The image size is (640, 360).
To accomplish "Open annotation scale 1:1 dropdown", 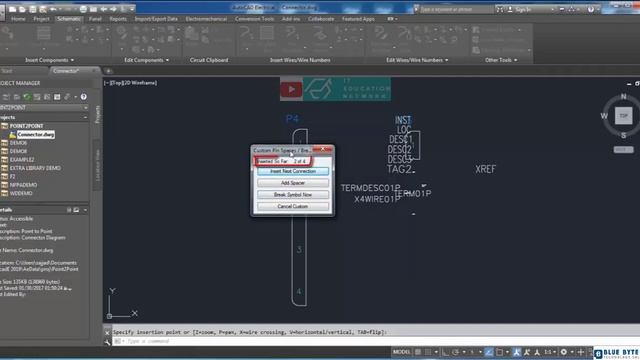I will 549,352.
